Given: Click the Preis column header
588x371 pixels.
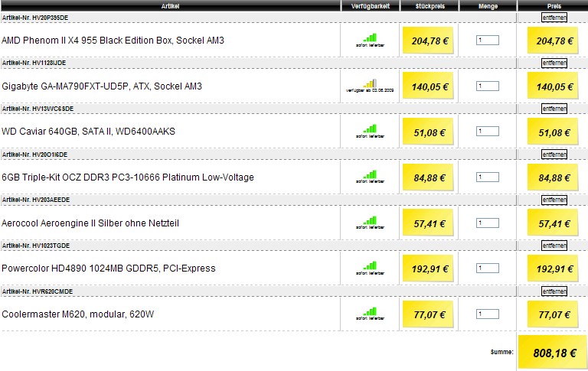Looking at the screenshot, I should point(554,6).
